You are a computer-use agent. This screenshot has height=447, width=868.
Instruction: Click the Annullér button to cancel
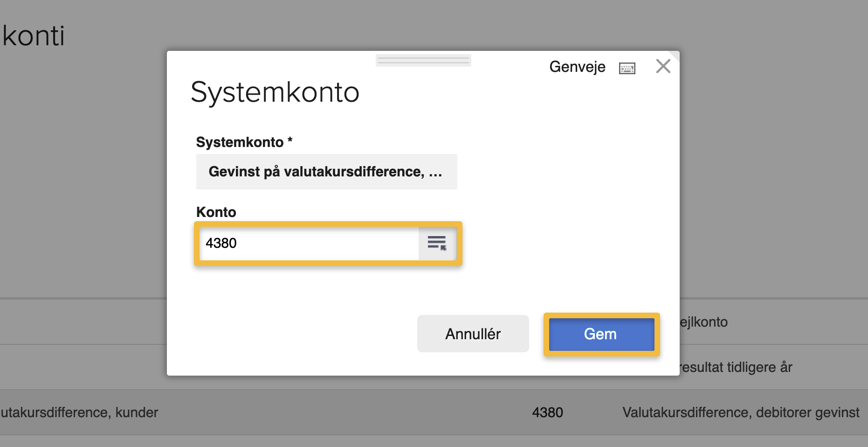point(472,333)
